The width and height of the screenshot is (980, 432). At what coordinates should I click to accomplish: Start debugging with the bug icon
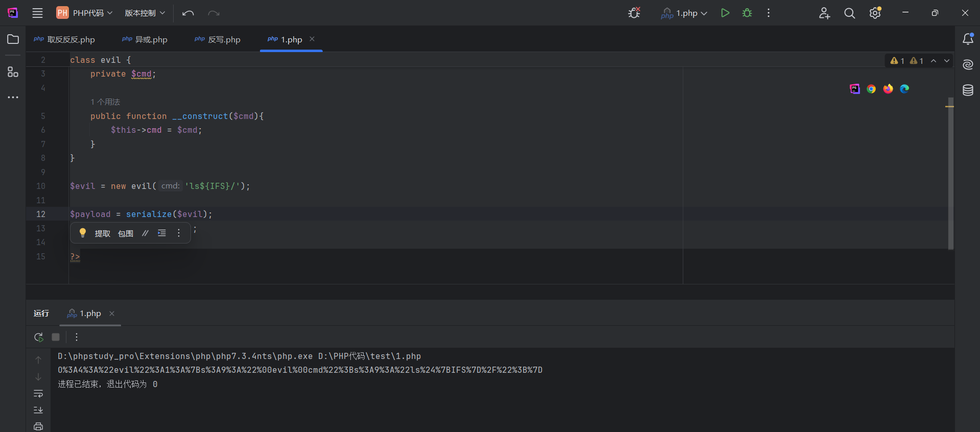(x=747, y=13)
